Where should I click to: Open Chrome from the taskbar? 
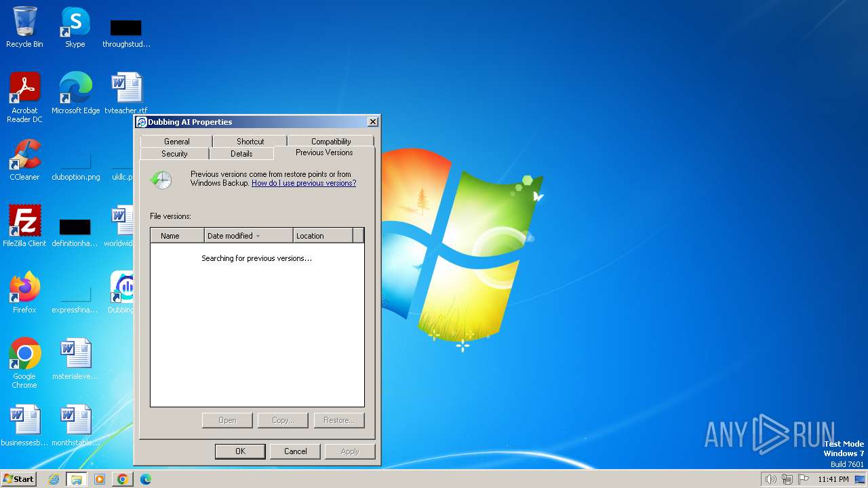pos(123,479)
